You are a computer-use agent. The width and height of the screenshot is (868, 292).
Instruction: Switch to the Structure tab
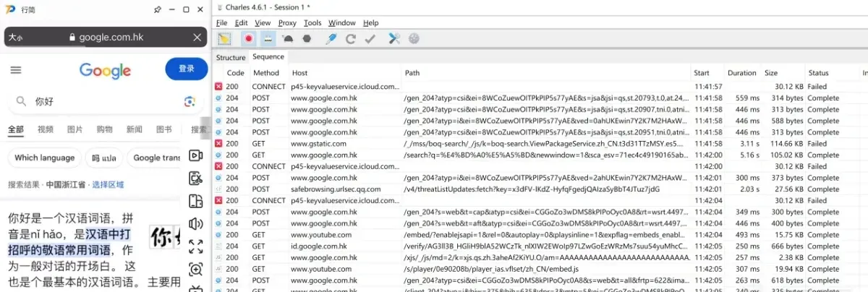click(x=231, y=57)
